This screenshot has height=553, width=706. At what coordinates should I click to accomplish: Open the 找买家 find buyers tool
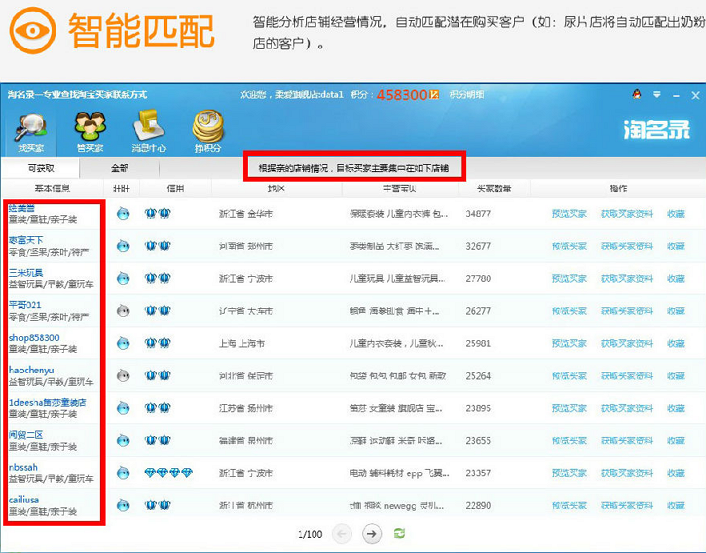click(31, 133)
